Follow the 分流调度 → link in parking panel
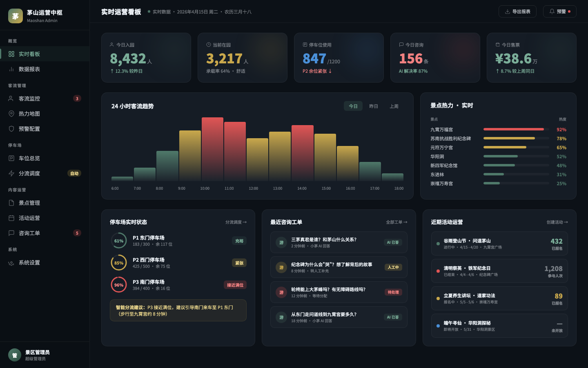Screen dimensions: 588x368 point(236,222)
